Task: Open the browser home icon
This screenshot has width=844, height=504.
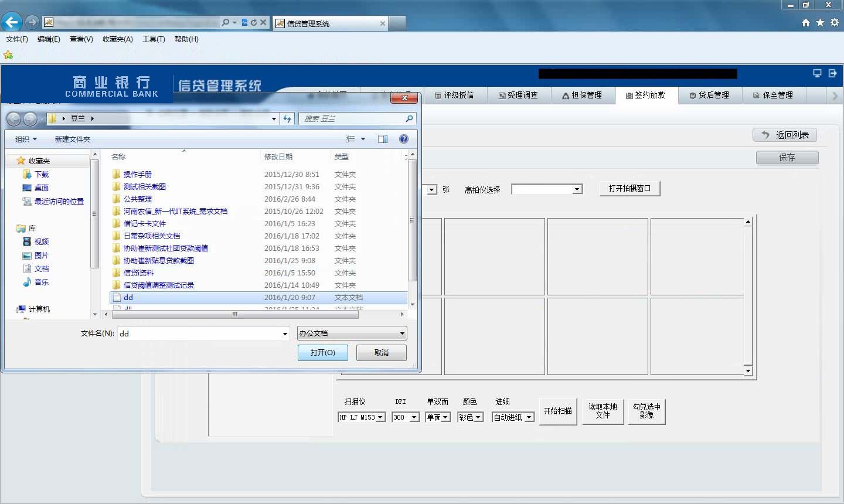Action: pos(806,23)
